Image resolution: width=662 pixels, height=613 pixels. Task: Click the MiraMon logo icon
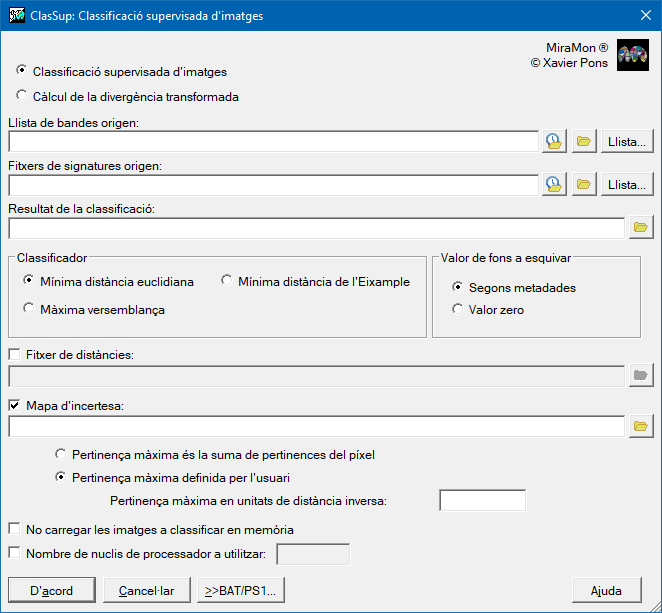tap(632, 56)
